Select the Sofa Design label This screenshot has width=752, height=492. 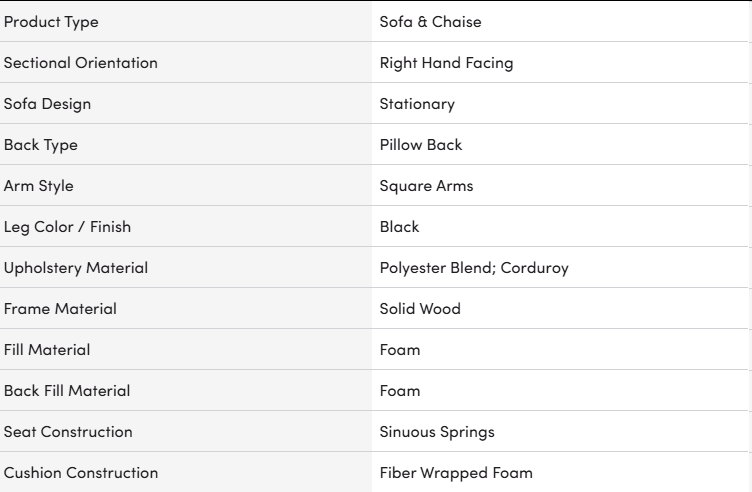pos(47,104)
